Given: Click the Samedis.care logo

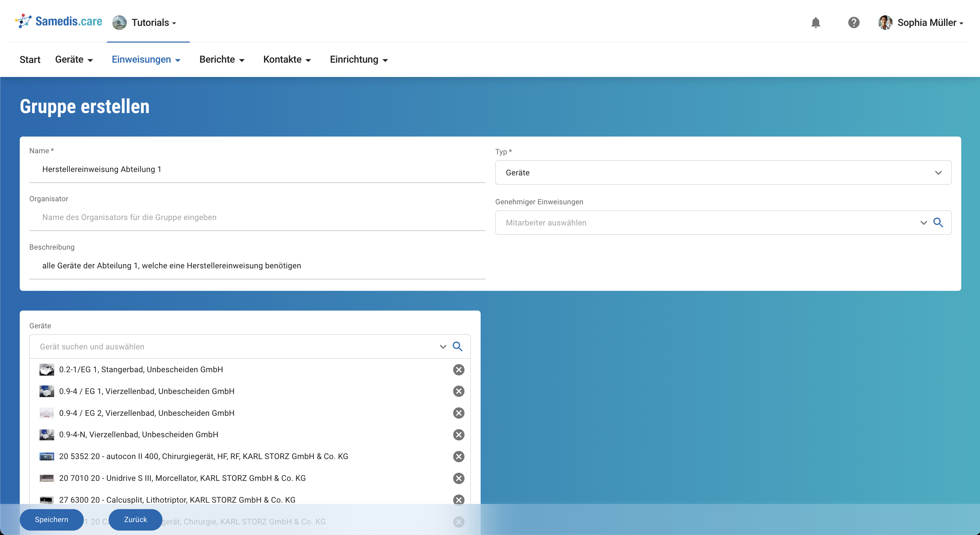Looking at the screenshot, I should [x=59, y=21].
